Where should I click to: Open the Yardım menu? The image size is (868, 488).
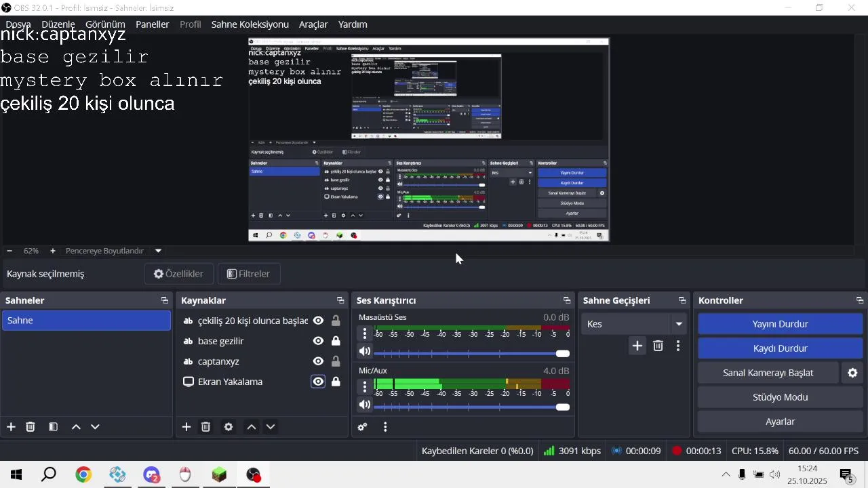(x=353, y=24)
